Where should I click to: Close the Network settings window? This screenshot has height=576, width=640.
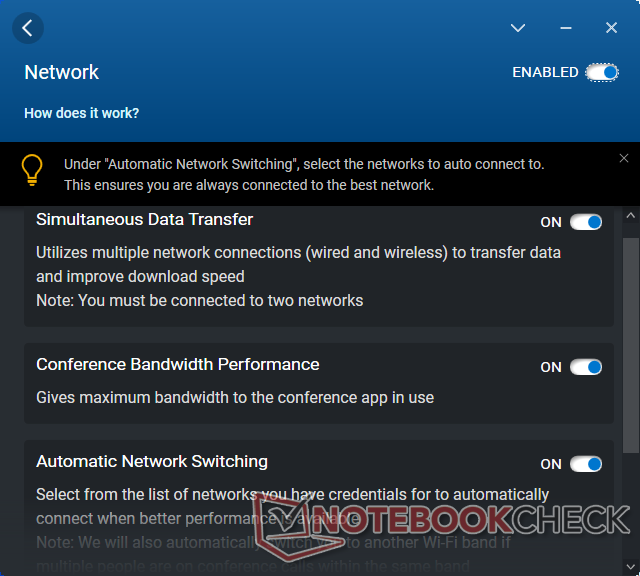pyautogui.click(x=612, y=28)
